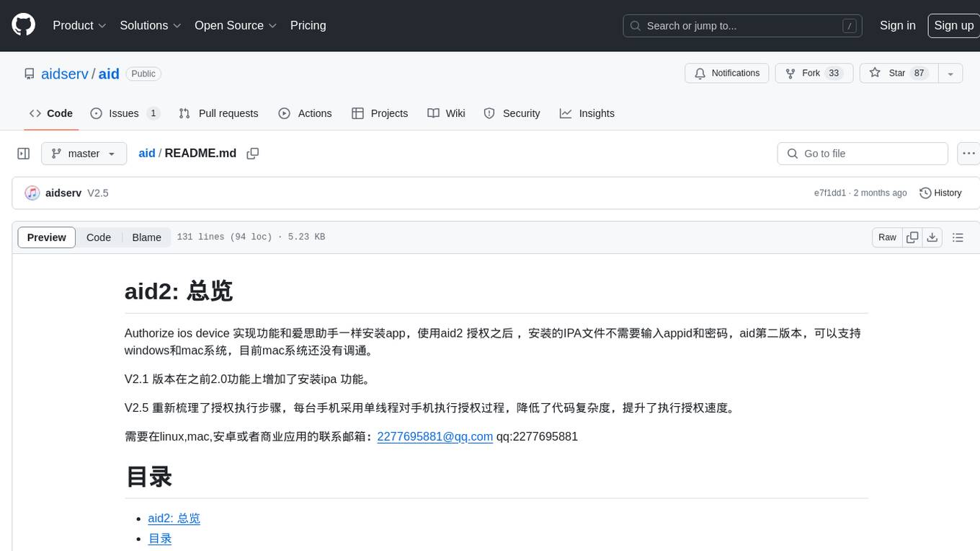
Task: Click the '目录' heading
Action: tap(148, 477)
